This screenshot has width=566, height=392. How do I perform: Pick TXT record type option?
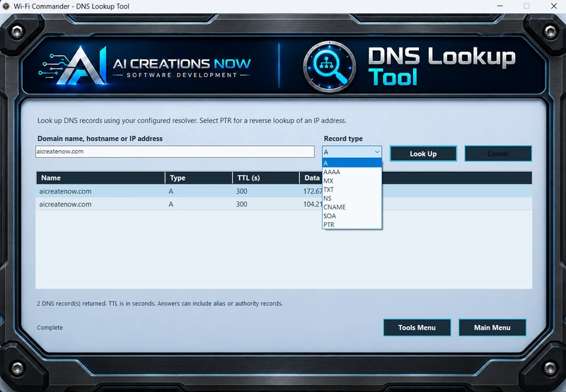352,190
